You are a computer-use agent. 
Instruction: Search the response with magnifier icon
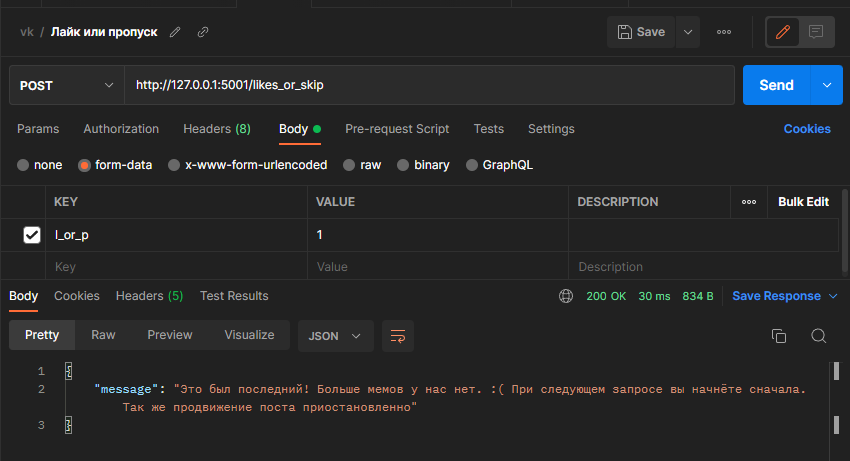tap(819, 336)
